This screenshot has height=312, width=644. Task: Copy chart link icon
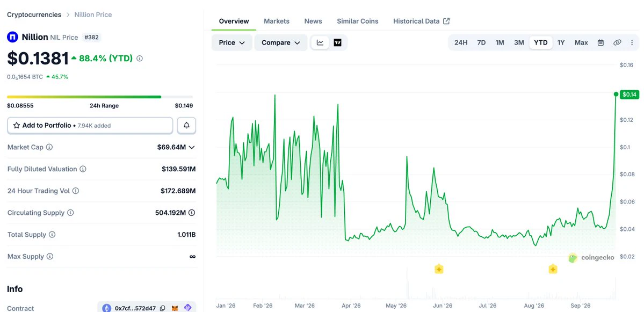(x=617, y=43)
